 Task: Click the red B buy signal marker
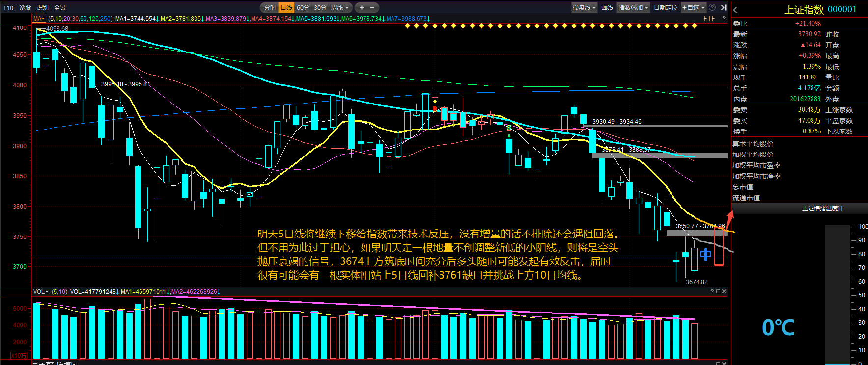[x=435, y=109]
